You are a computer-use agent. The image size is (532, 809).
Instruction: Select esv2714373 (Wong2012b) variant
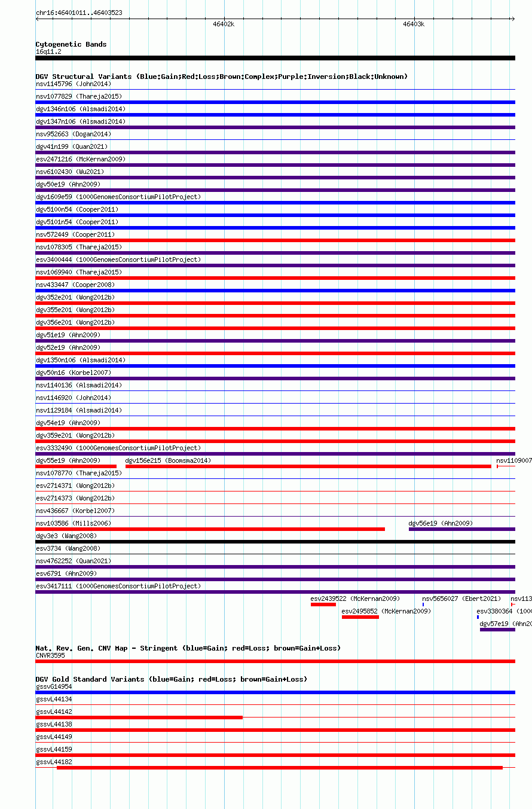(75, 498)
